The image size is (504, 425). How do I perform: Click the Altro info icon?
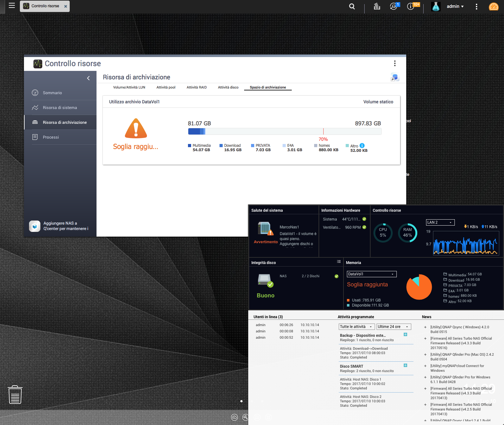362,146
